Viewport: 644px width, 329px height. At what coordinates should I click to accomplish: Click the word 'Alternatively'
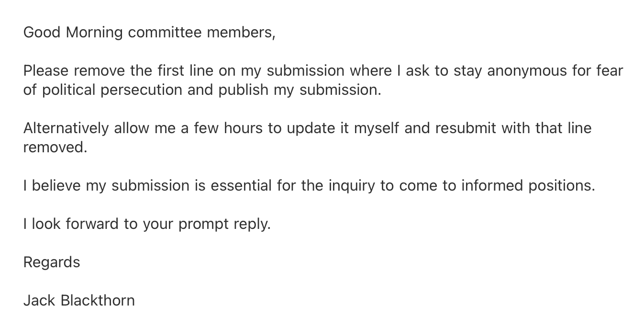point(66,128)
